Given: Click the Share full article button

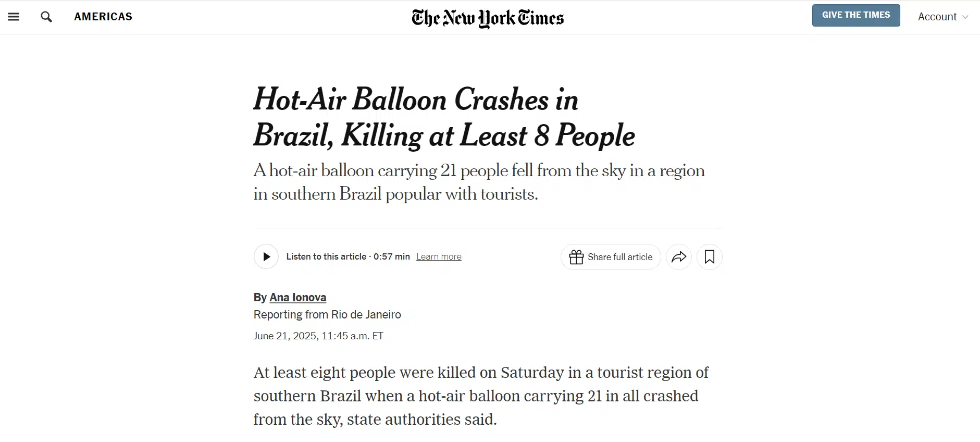Looking at the screenshot, I should coord(611,257).
